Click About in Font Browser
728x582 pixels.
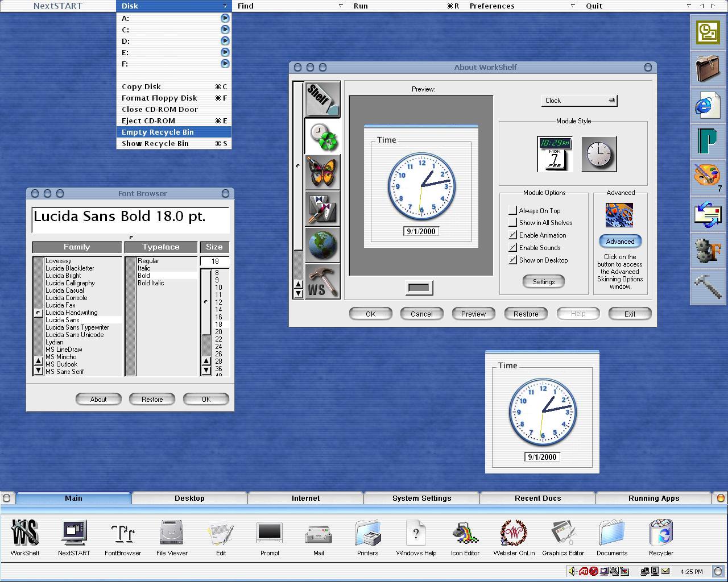pos(98,400)
